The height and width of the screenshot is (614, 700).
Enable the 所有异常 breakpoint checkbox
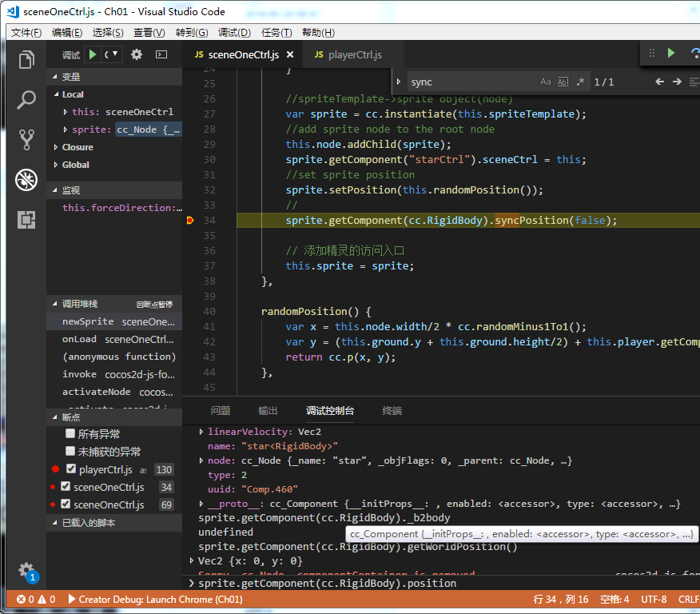pos(70,434)
